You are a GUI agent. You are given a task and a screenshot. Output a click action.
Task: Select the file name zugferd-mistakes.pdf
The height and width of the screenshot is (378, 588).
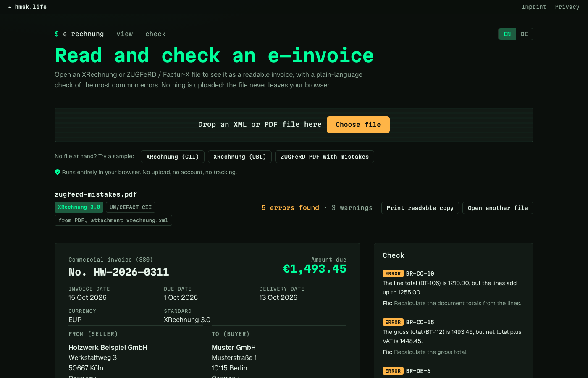[96, 194]
